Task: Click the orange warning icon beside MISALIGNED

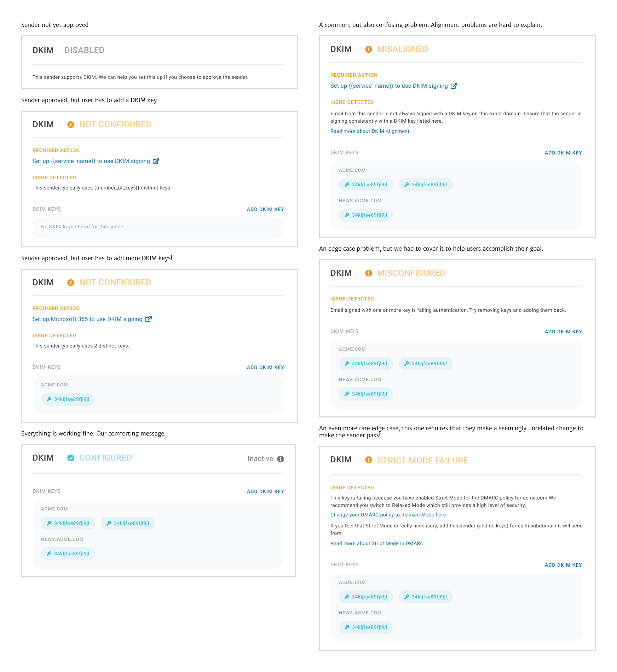Action: pos(369,49)
